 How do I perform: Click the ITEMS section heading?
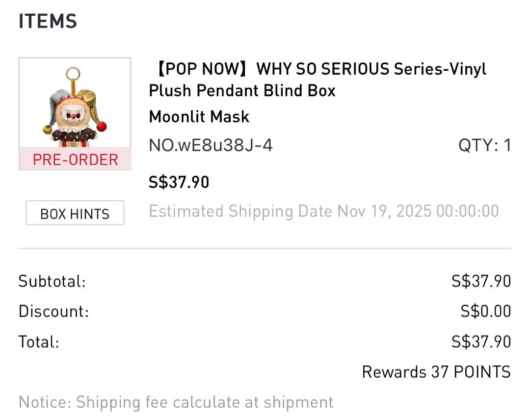[x=47, y=21]
